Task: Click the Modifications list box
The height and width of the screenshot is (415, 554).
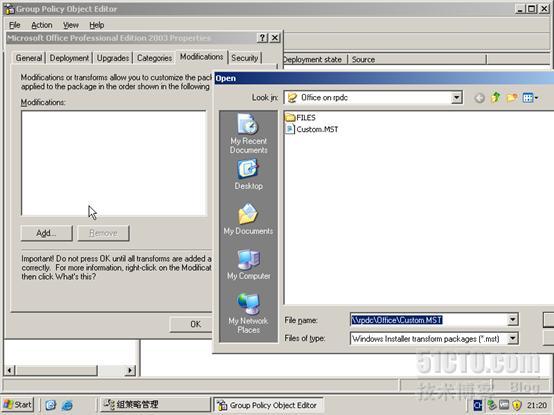Action: pyautogui.click(x=114, y=163)
